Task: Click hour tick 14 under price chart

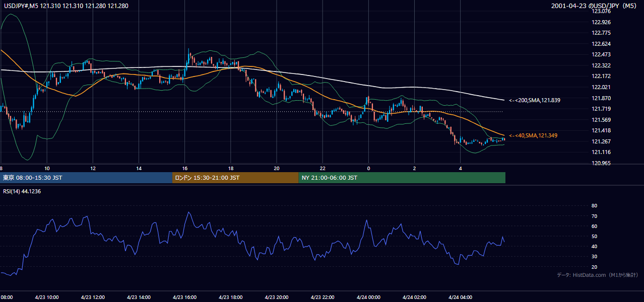Action: [139, 168]
